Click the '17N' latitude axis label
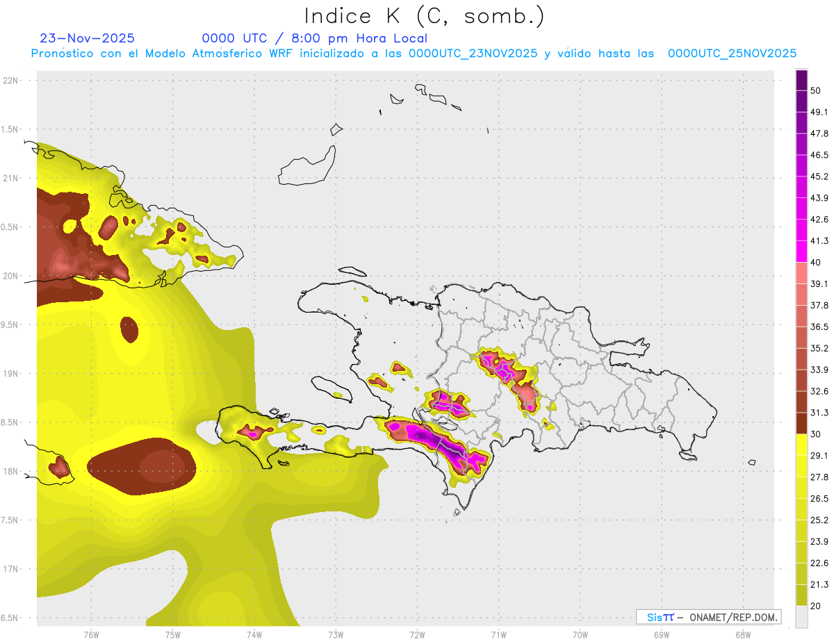The width and height of the screenshot is (834, 644). point(10,569)
